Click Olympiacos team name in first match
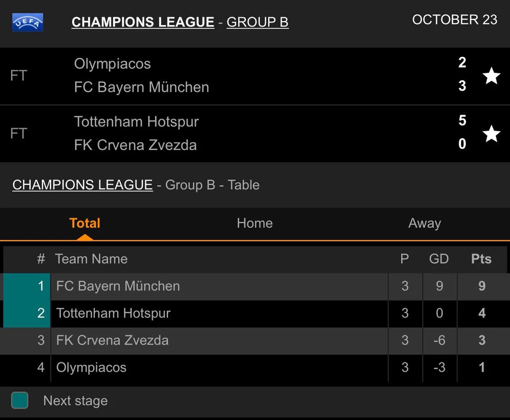This screenshot has width=510, height=420. (x=112, y=64)
